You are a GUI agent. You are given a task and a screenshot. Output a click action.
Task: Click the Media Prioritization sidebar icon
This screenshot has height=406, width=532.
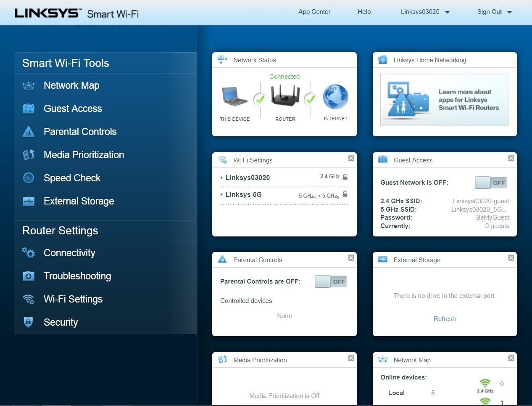[29, 155]
